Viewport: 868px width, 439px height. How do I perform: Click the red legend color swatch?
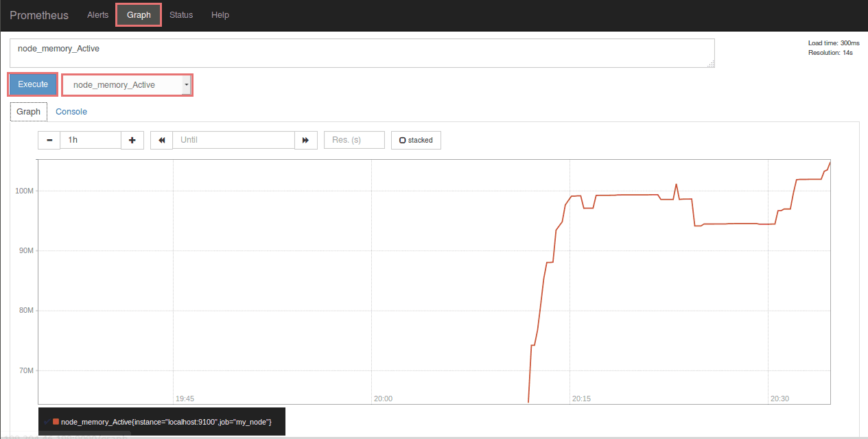56,422
